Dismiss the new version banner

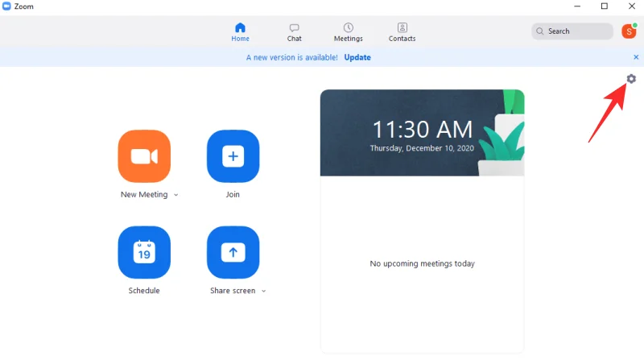pyautogui.click(x=636, y=57)
